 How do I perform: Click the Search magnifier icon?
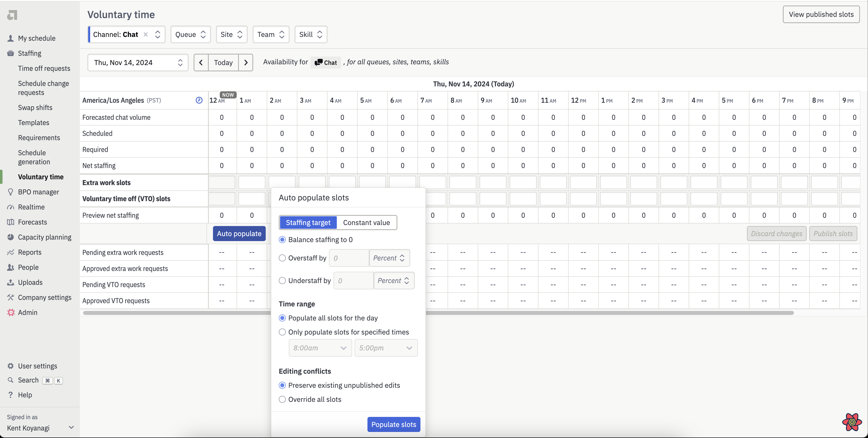(11, 380)
